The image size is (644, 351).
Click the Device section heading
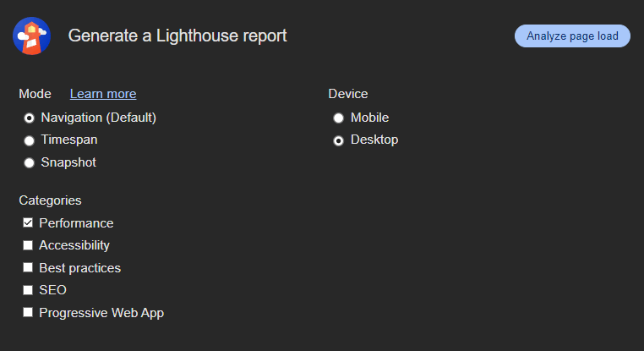(x=348, y=94)
